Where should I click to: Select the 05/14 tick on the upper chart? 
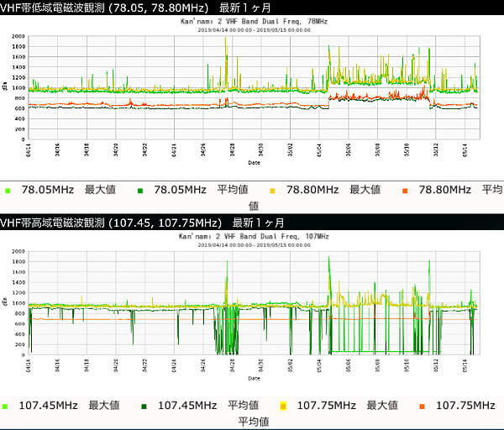click(x=465, y=151)
